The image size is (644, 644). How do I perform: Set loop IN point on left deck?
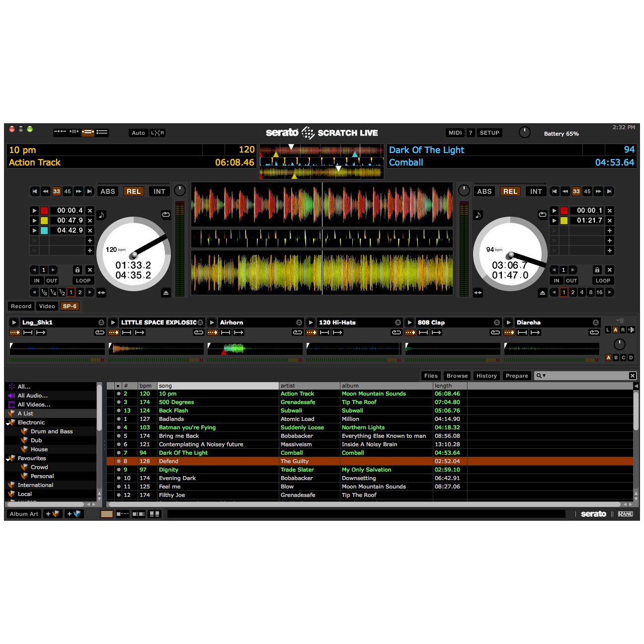(x=37, y=281)
